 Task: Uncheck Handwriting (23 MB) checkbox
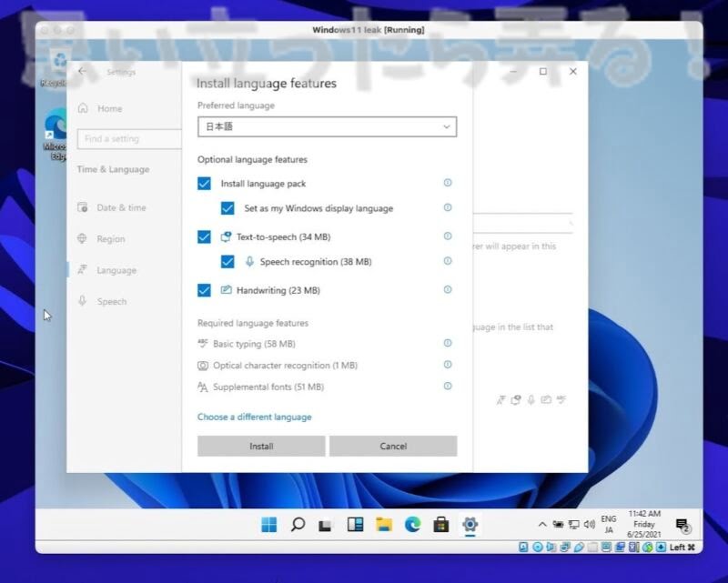pos(204,290)
